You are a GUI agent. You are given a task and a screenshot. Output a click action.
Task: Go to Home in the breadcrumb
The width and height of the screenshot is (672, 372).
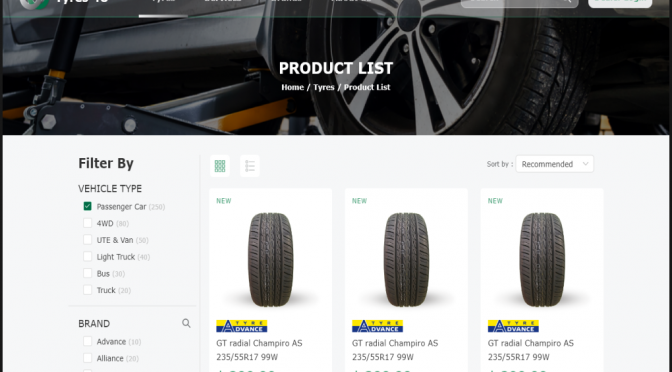pos(292,87)
